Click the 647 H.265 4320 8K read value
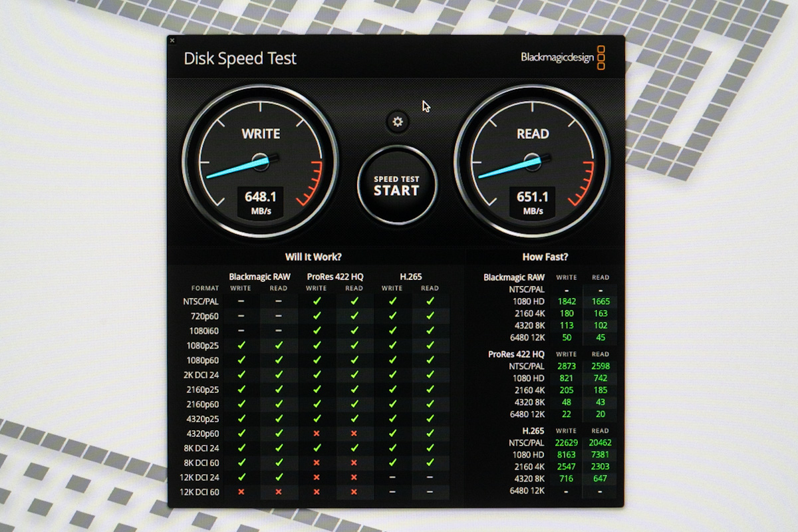Image resolution: width=798 pixels, height=532 pixels. click(600, 479)
